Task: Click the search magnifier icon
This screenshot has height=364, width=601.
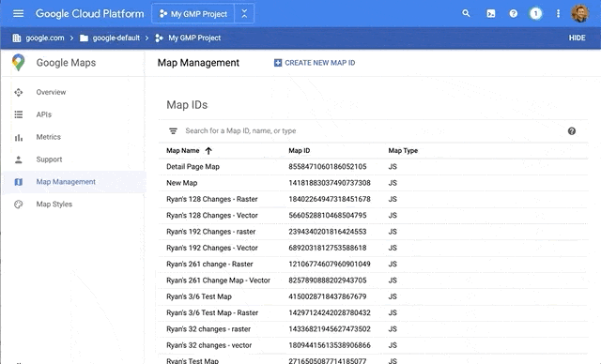Action: tap(466, 14)
